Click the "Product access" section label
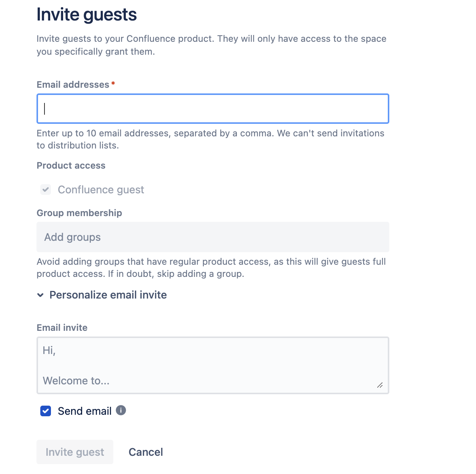The height and width of the screenshot is (474, 476). click(71, 166)
